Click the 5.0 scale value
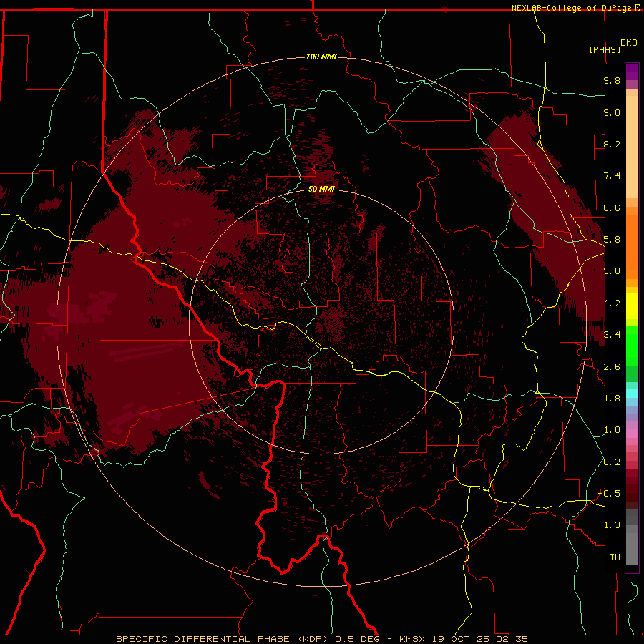The width and height of the screenshot is (644, 644). 612,271
